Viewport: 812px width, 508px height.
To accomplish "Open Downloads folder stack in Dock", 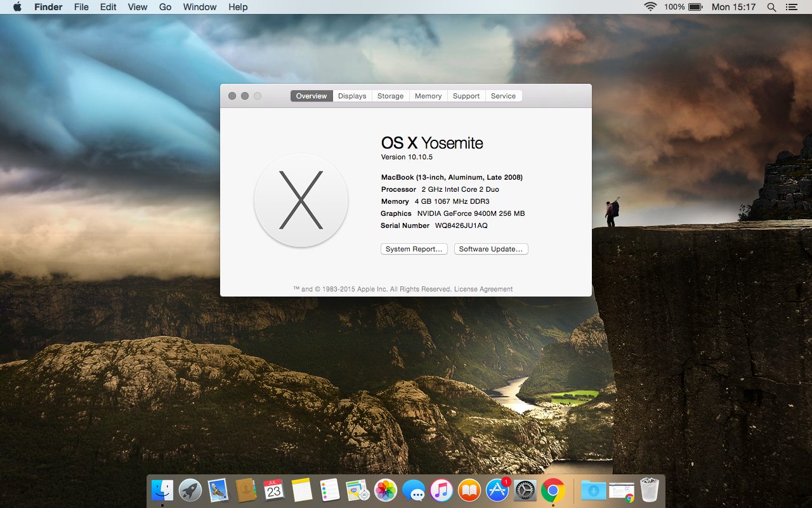I will (594, 490).
